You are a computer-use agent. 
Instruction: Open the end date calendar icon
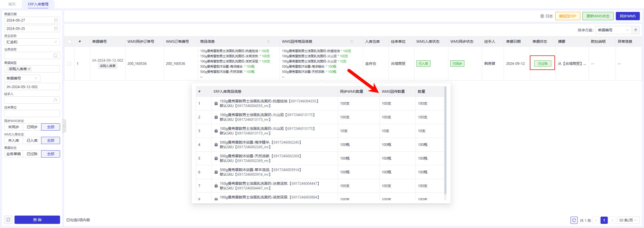pos(56,28)
